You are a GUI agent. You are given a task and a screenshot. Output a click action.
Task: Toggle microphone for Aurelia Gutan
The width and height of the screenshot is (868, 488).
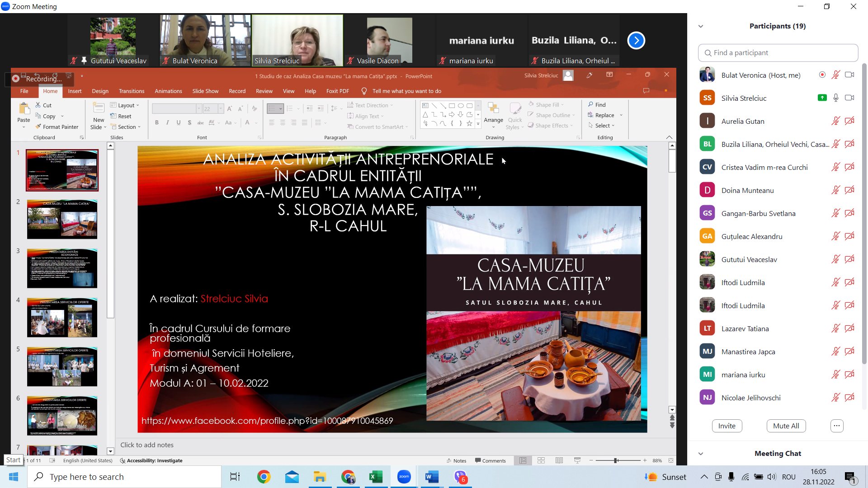point(835,121)
